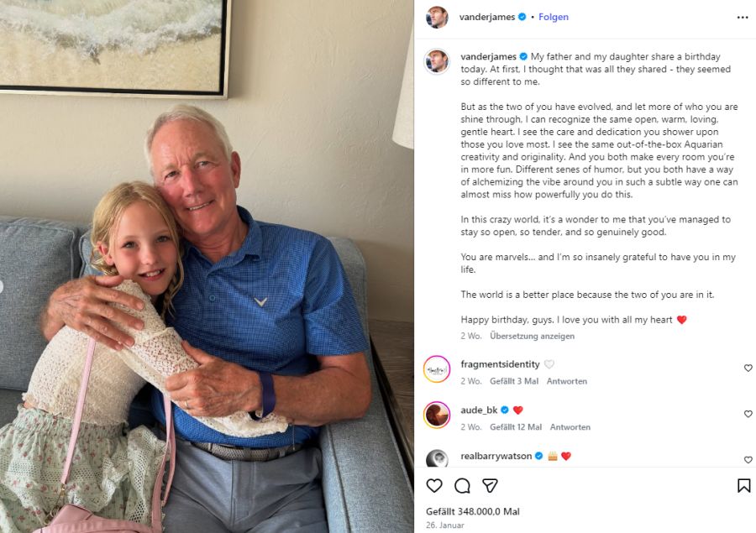
Task: Open the realbarrywatson avatar
Action: click(437, 457)
